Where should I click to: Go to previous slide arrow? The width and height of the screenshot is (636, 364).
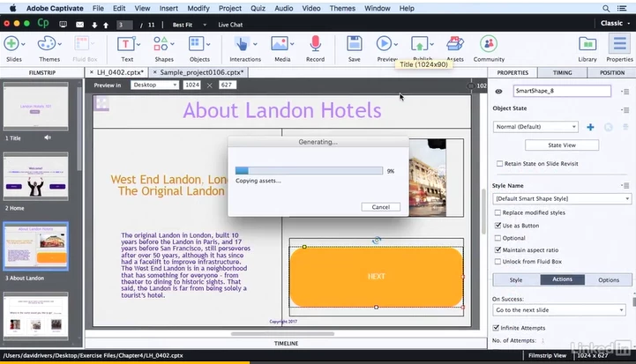pyautogui.click(x=106, y=26)
